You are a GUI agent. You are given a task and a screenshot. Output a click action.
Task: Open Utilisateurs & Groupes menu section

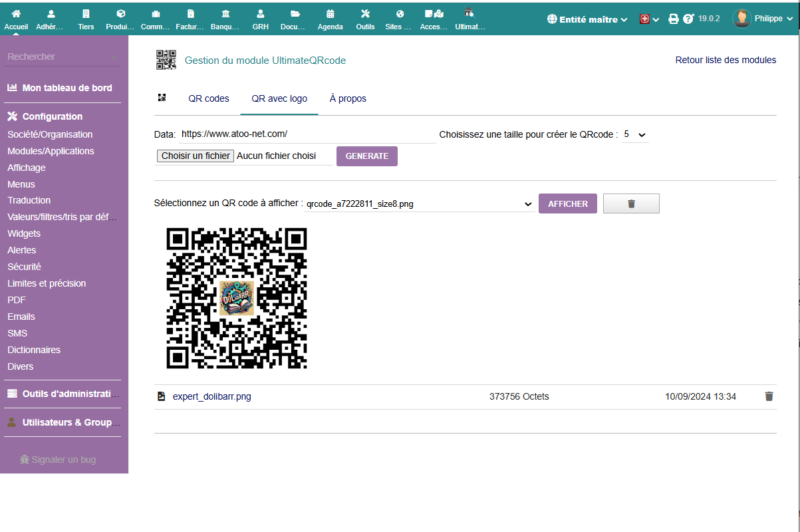[x=63, y=422]
